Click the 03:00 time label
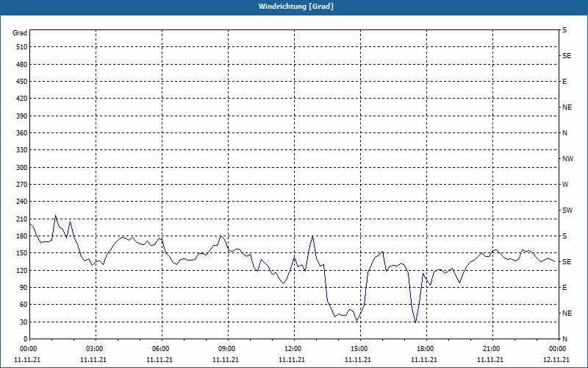The width and height of the screenshot is (588, 368). 96,349
